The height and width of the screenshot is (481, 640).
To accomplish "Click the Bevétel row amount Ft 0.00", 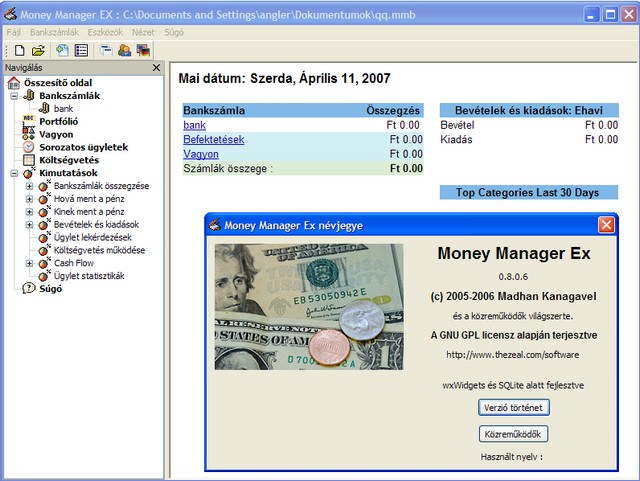I will pyautogui.click(x=601, y=125).
